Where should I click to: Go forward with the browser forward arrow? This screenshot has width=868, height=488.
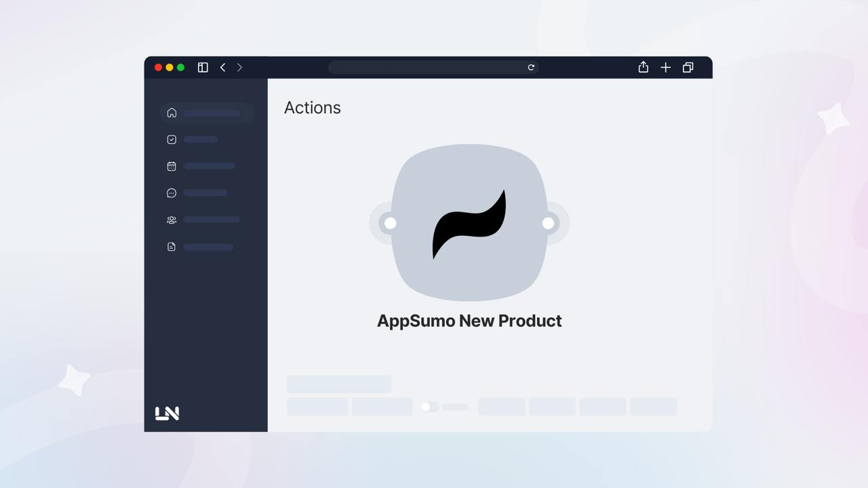pos(239,67)
